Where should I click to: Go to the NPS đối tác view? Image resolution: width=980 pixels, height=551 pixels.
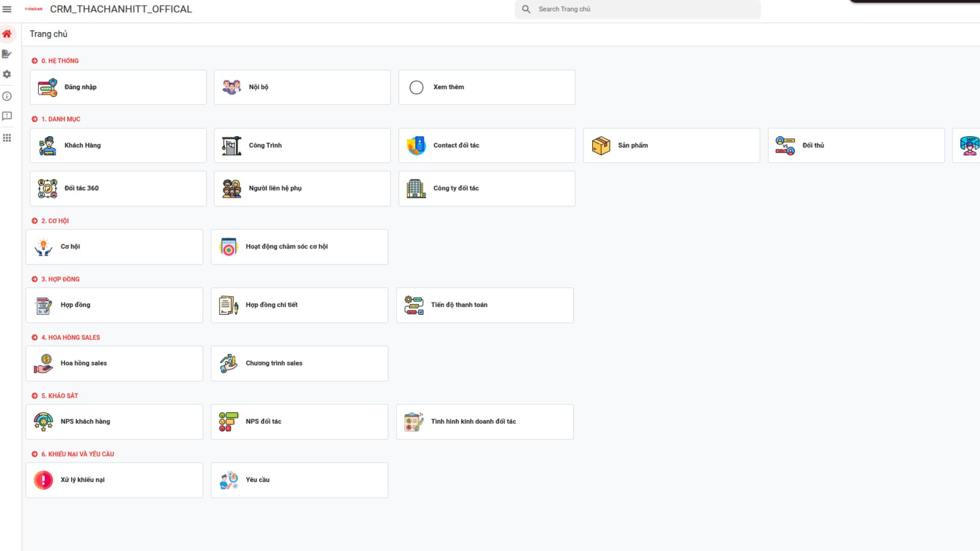[299, 422]
